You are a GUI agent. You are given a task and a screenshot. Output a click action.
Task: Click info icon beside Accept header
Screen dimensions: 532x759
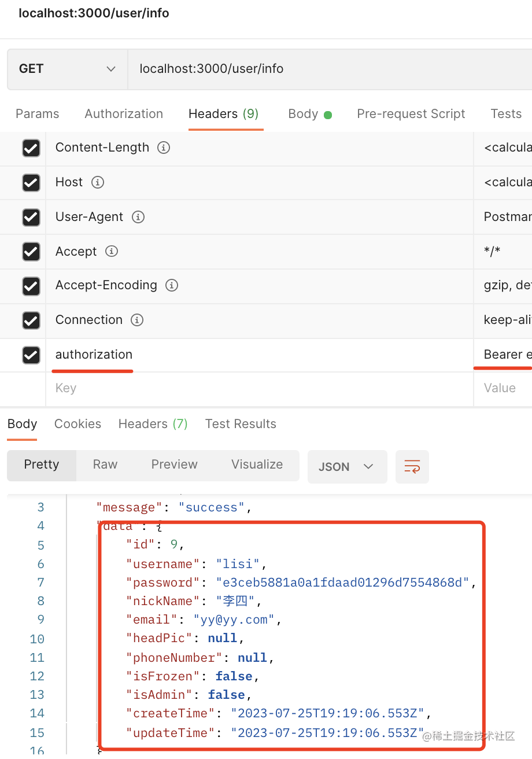click(x=112, y=251)
